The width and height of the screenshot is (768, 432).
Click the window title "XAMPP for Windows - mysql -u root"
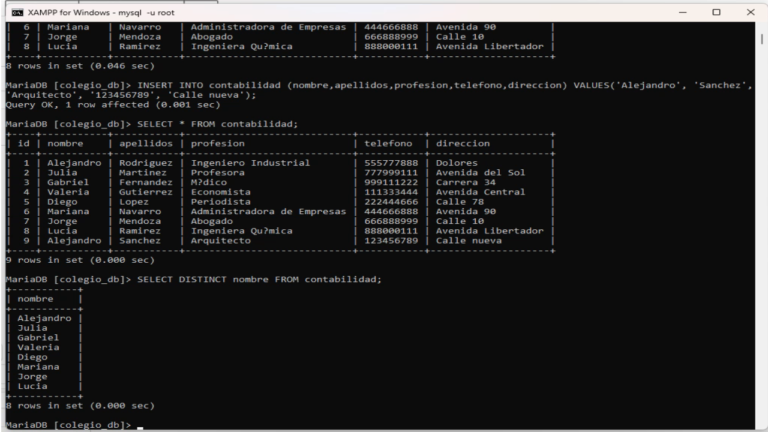(101, 12)
